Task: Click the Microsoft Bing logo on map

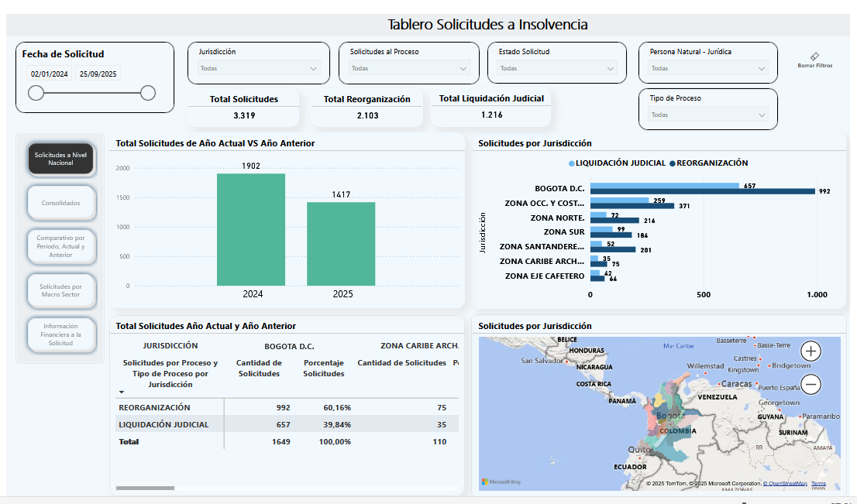Action: (x=501, y=482)
